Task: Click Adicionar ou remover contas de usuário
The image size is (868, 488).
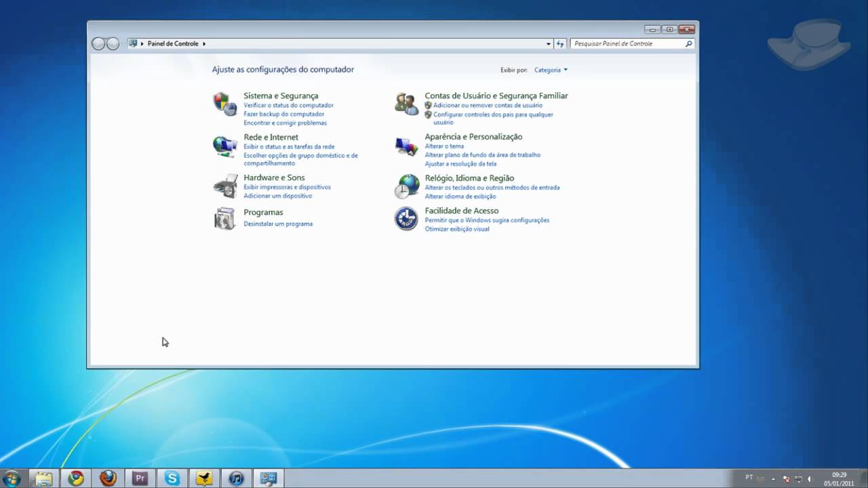Action: [488, 105]
